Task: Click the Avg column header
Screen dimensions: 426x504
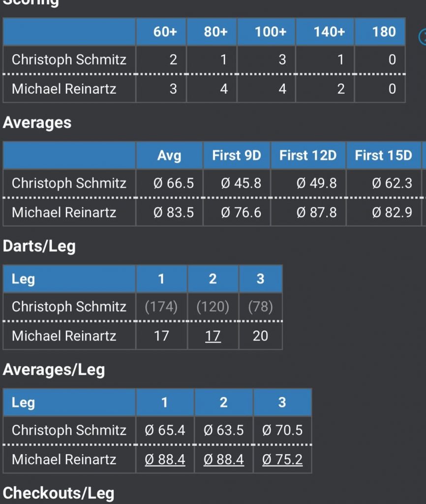Action: [x=169, y=156]
